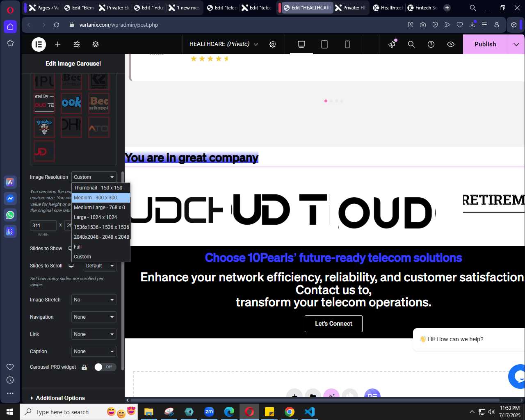Switch to 'Healthtech' browser tab
525x420 pixels.
click(388, 7)
